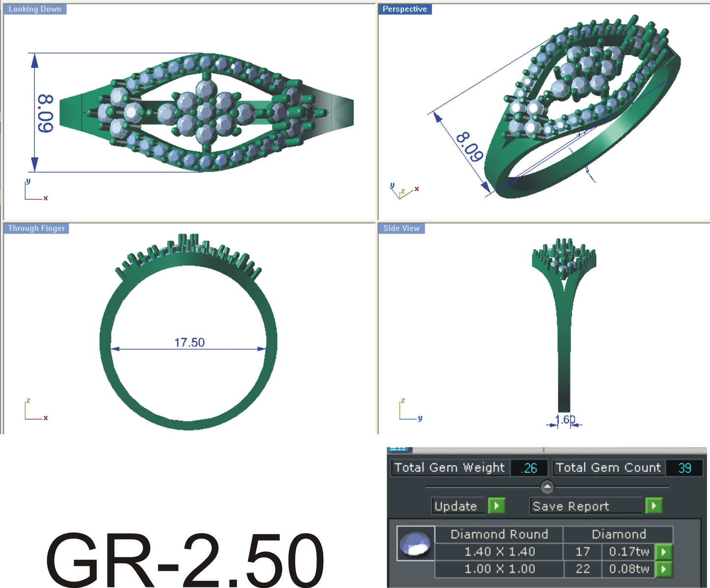
Task: Select the Through Finger viewport label
Action: coord(36,228)
